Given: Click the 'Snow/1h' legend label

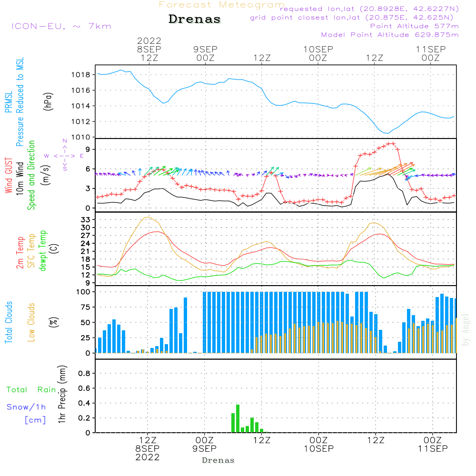Looking at the screenshot, I should [x=26, y=407].
